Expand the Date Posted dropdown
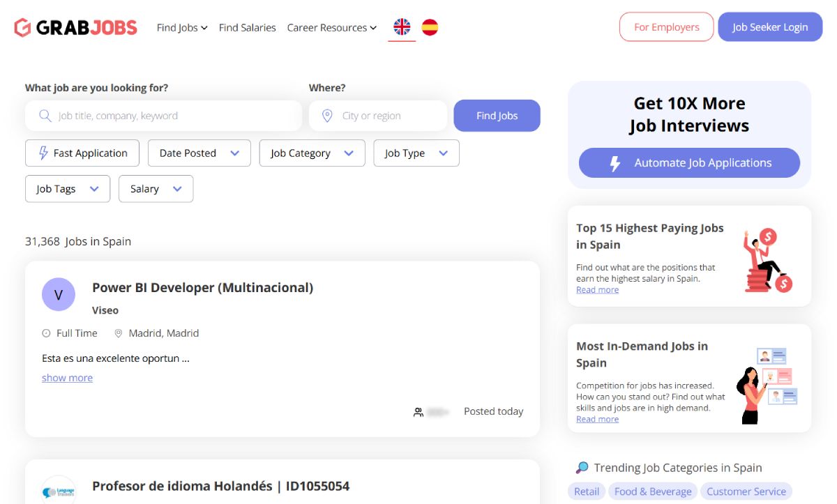 click(199, 153)
